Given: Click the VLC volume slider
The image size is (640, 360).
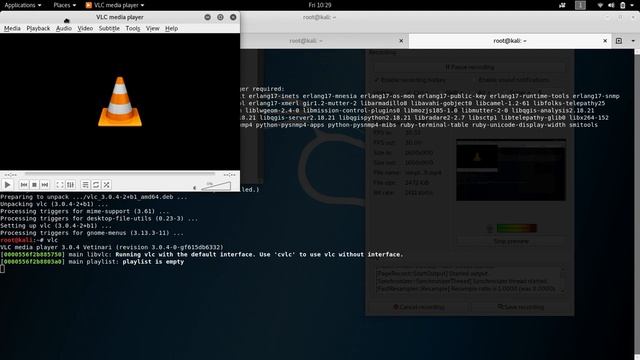Looking at the screenshot, I should [216, 186].
